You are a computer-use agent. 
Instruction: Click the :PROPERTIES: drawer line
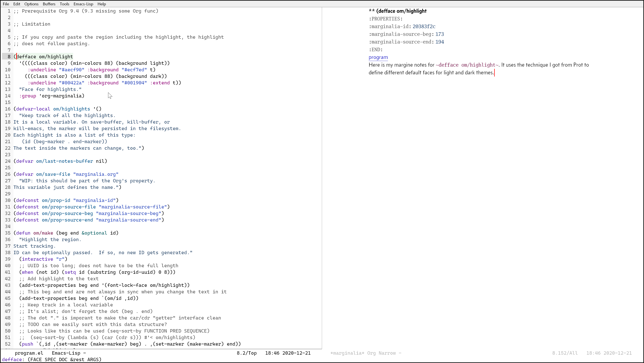click(385, 19)
